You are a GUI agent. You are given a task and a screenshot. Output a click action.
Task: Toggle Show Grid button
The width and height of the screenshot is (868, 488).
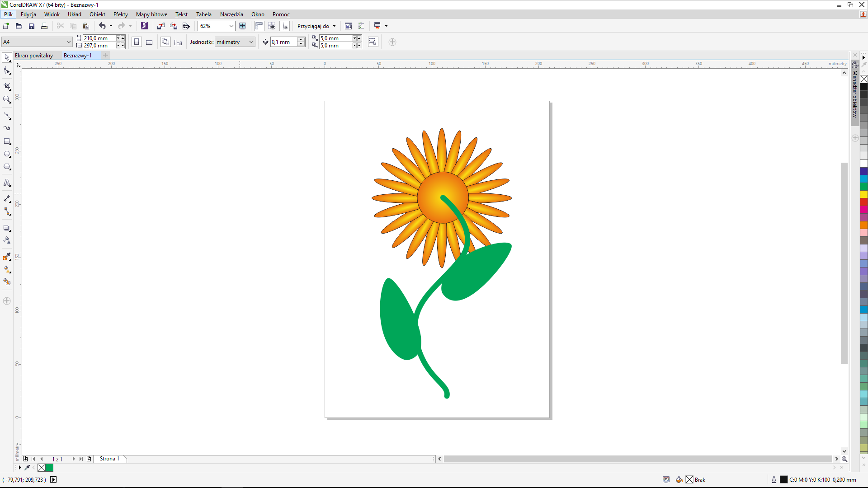[x=272, y=26]
